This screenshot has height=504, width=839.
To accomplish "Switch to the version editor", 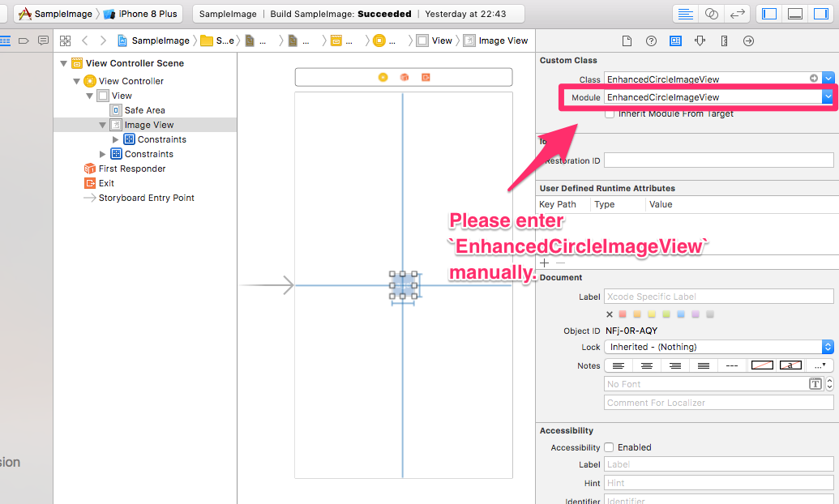I will pyautogui.click(x=738, y=14).
